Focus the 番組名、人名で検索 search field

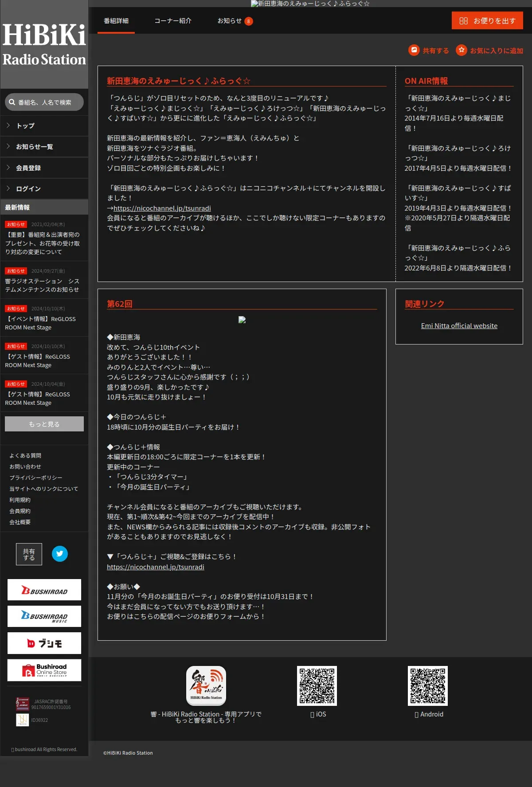tap(44, 102)
